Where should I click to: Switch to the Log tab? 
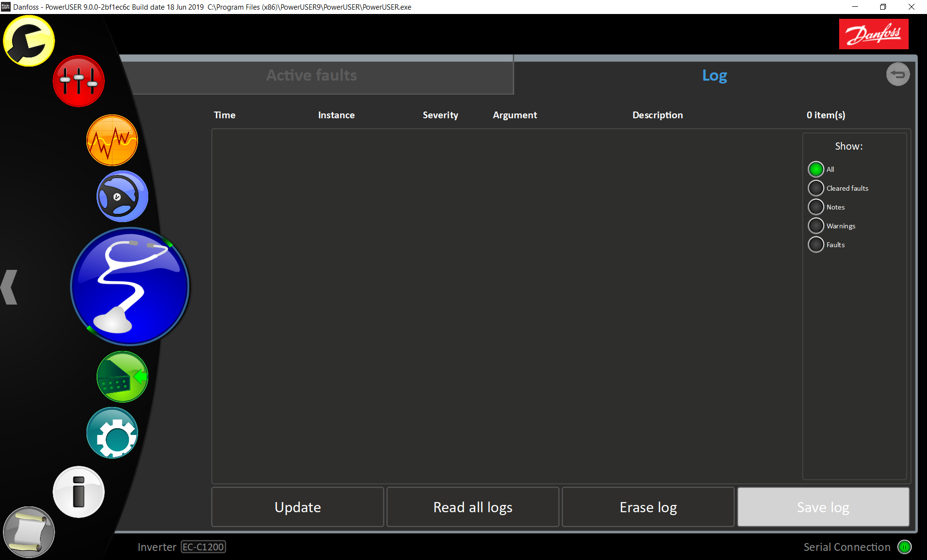[x=715, y=75]
